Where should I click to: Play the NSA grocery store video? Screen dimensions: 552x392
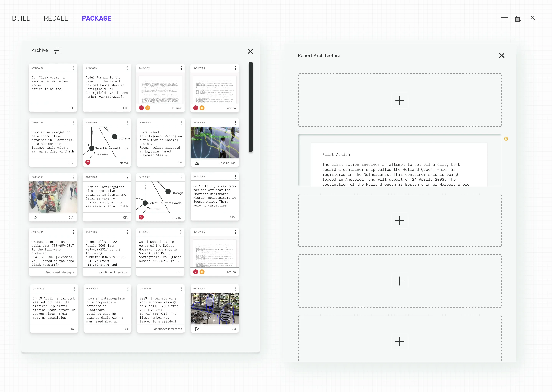pos(197,329)
